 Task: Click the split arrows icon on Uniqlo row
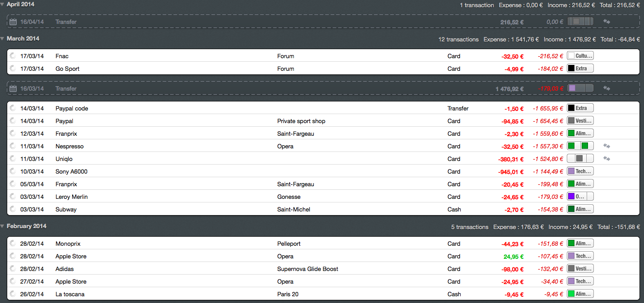pos(607,159)
